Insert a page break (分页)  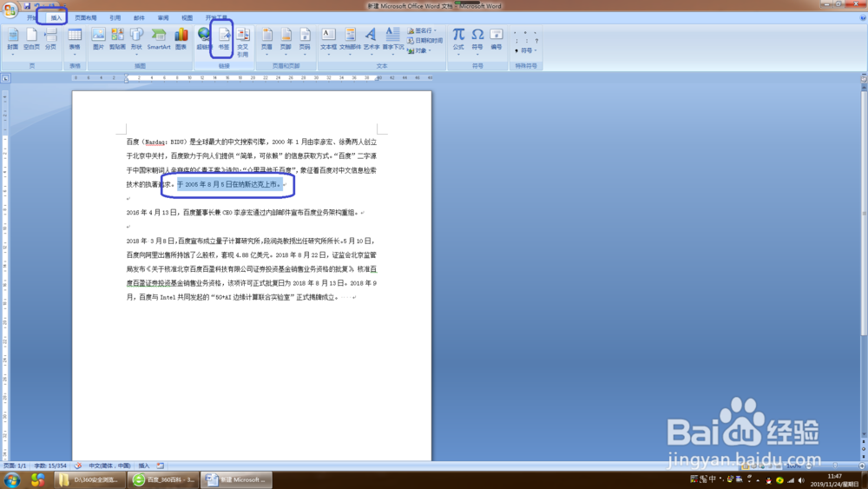[x=50, y=40]
